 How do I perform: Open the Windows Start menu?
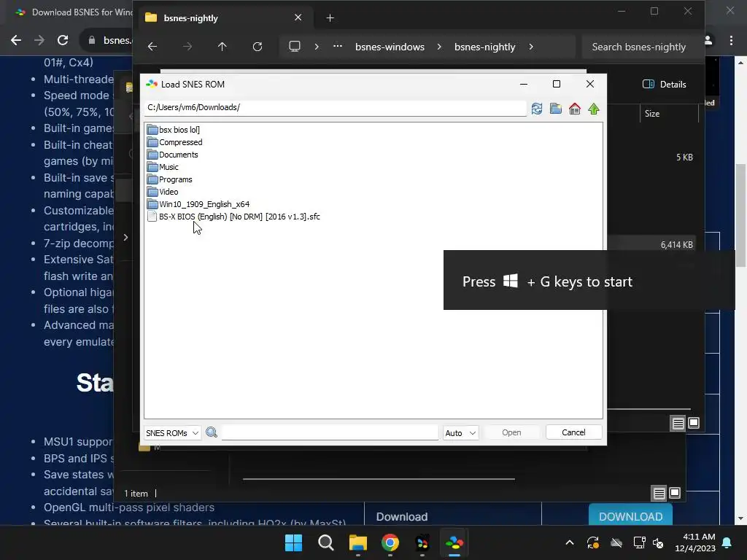[293, 542]
